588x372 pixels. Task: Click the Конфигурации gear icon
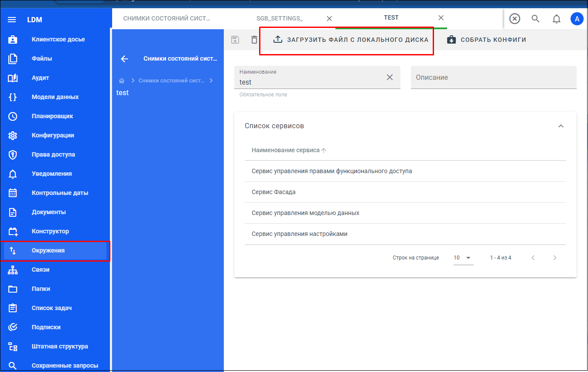13,135
